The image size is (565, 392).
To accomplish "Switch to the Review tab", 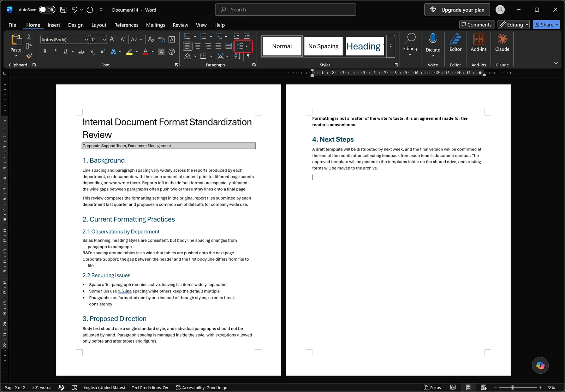I will [x=180, y=25].
